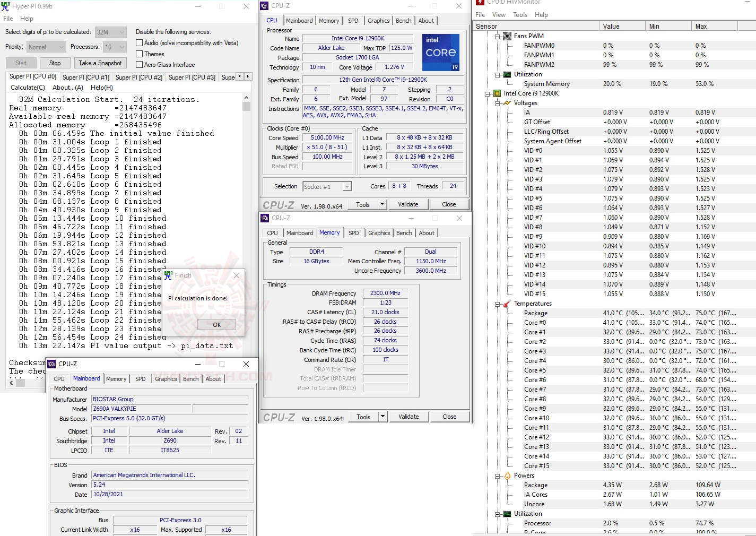Click Take a Snapshot in Hyper PI
Image resolution: width=756 pixels, height=536 pixels.
point(100,63)
